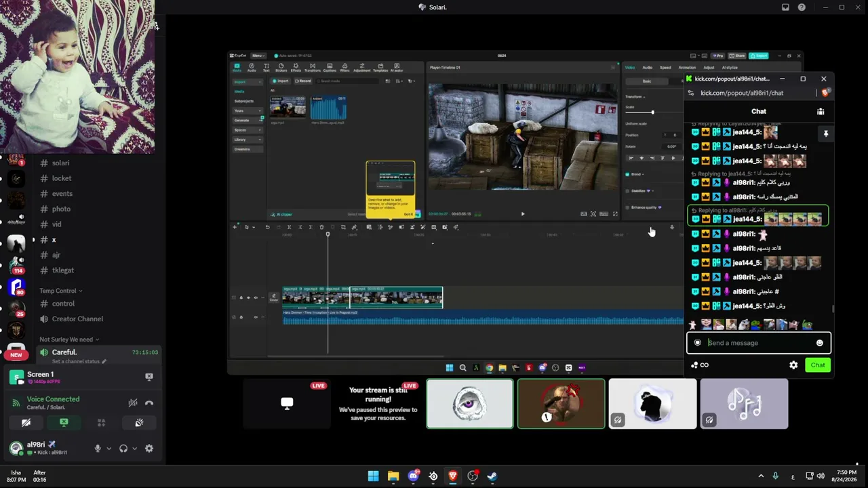The width and height of the screenshot is (868, 488).
Task: Open emoji picker in Kick message box
Action: click(819, 343)
